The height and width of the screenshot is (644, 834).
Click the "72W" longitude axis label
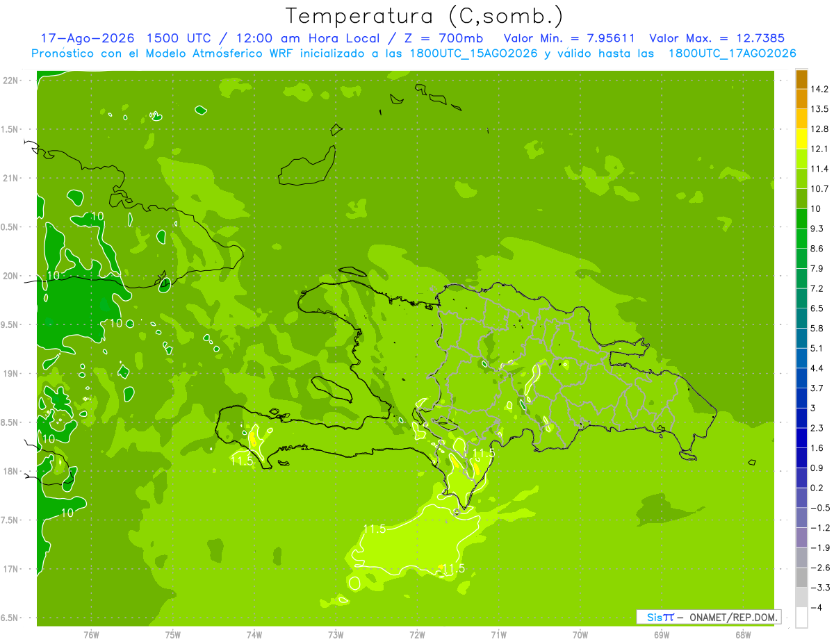(x=417, y=634)
